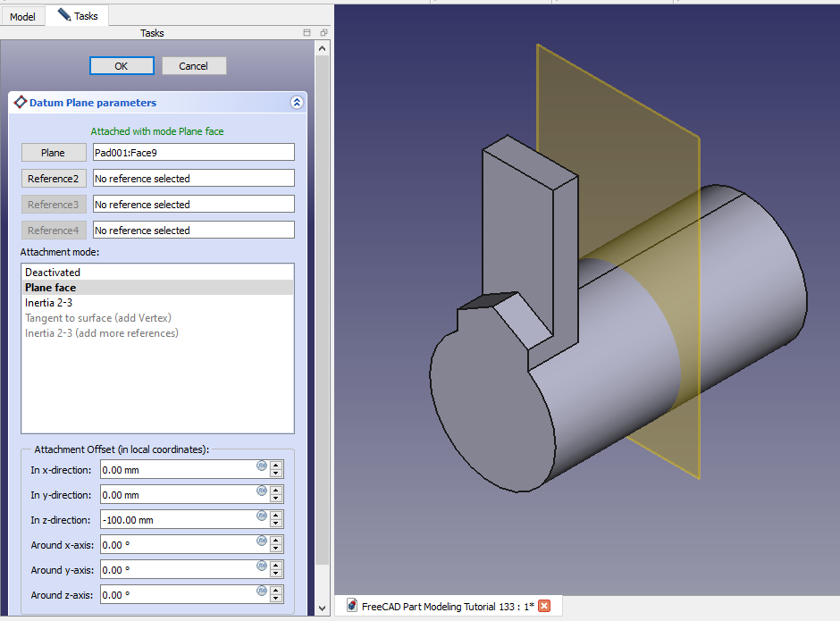
Task: Switch to the Model tab
Action: coord(22,16)
